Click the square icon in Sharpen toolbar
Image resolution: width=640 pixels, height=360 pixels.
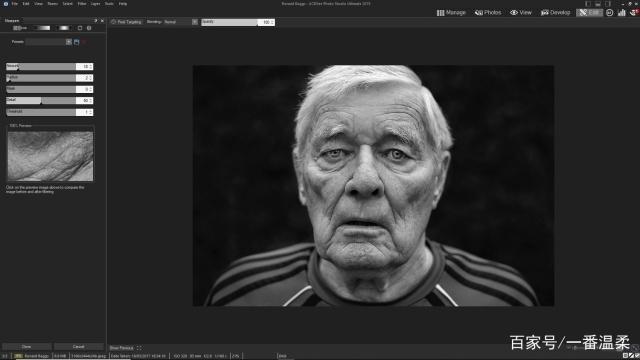80,28
